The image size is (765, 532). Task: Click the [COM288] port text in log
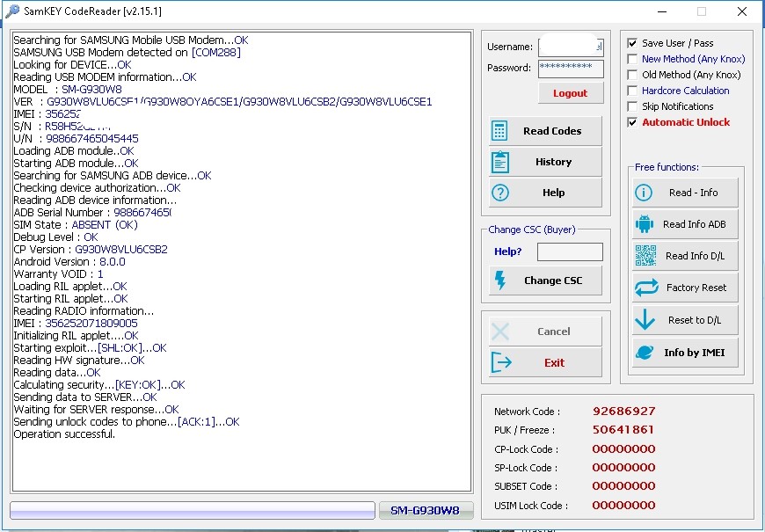coord(216,52)
